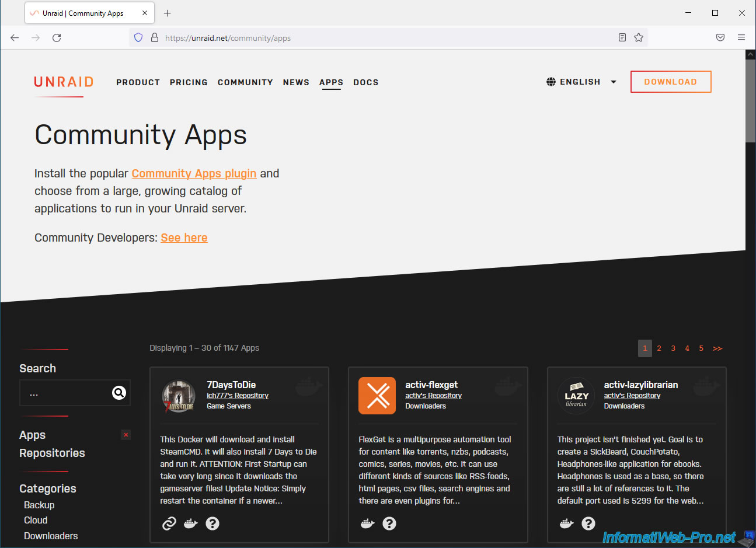Open help question icon on activ-flexget card
756x548 pixels.
pos(389,523)
